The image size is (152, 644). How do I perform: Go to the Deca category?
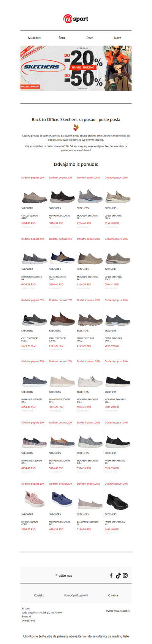coord(90,38)
